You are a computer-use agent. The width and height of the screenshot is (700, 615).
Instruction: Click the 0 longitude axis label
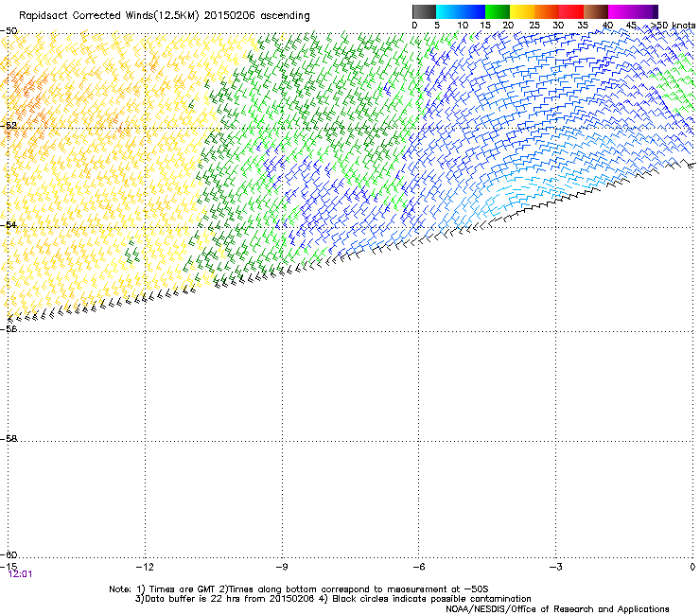pos(692,567)
